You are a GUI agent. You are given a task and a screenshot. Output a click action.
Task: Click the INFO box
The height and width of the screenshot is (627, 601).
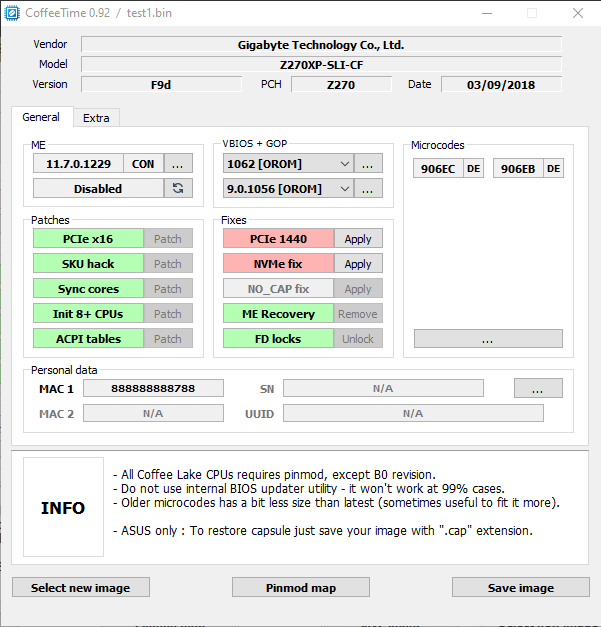pyautogui.click(x=63, y=507)
